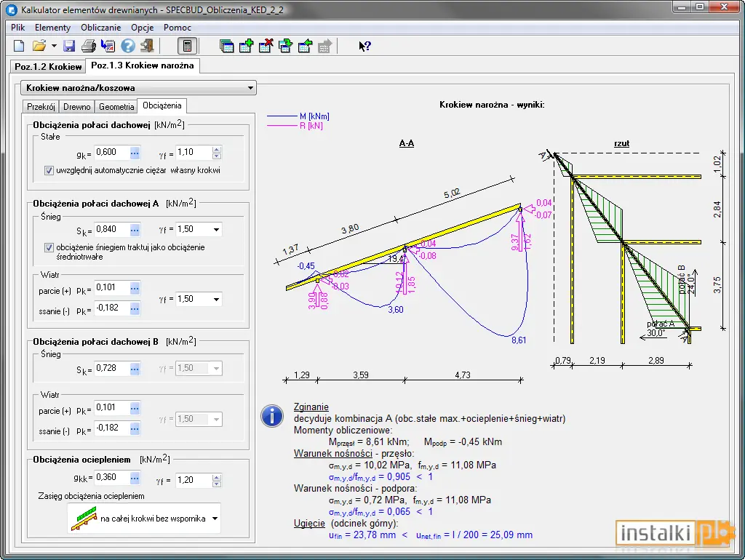The width and height of the screenshot is (745, 560).
Task: Open the Obliczanie menu
Action: (100, 28)
